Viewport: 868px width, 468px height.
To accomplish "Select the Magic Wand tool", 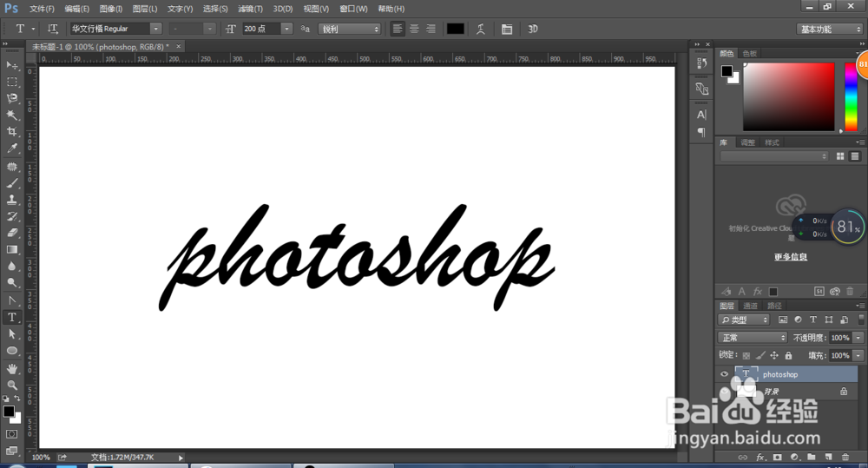I will coord(11,115).
